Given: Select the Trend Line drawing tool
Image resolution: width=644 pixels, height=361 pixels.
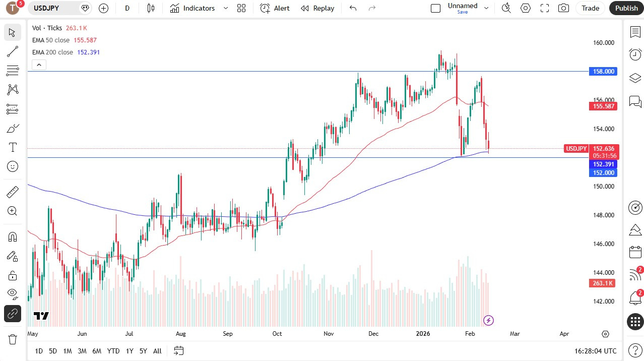Looking at the screenshot, I should pos(12,51).
